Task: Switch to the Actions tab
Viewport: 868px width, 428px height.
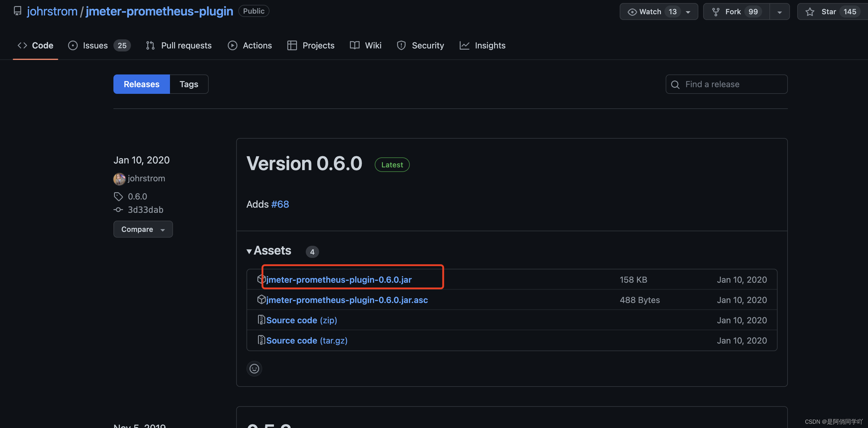Action: pyautogui.click(x=250, y=45)
